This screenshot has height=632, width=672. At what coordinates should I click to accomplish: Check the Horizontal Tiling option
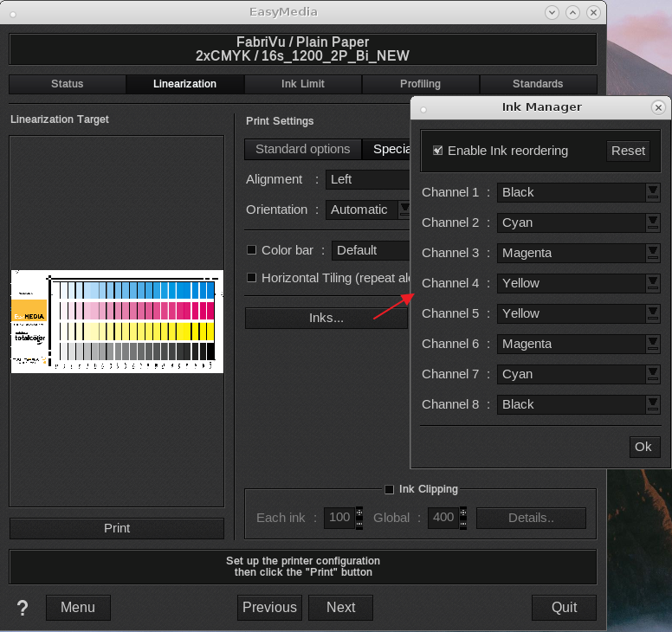252,278
